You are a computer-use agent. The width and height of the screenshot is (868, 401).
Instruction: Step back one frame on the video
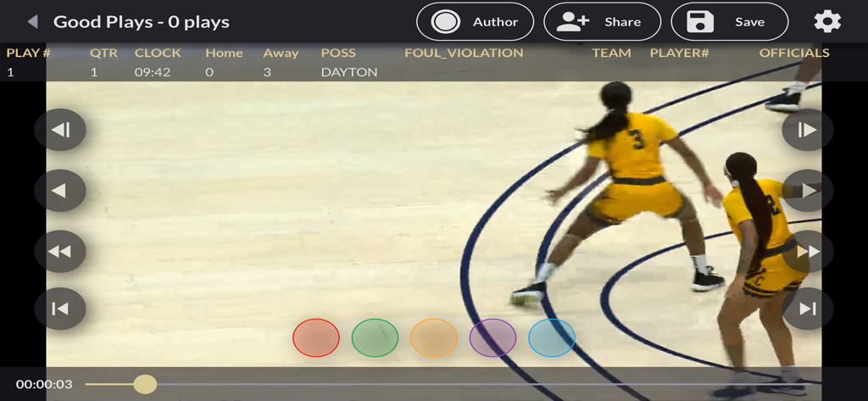(60, 130)
